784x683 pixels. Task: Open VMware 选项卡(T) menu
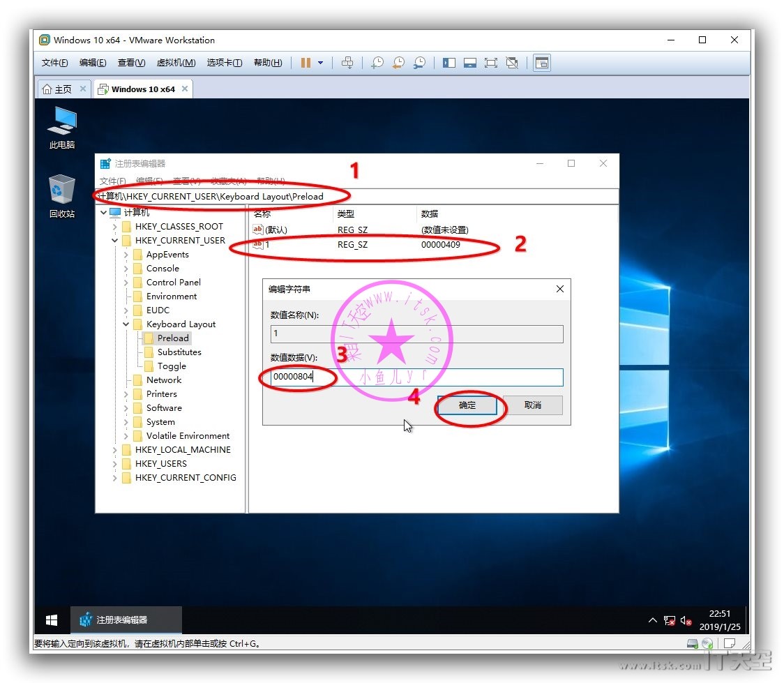[x=225, y=63]
